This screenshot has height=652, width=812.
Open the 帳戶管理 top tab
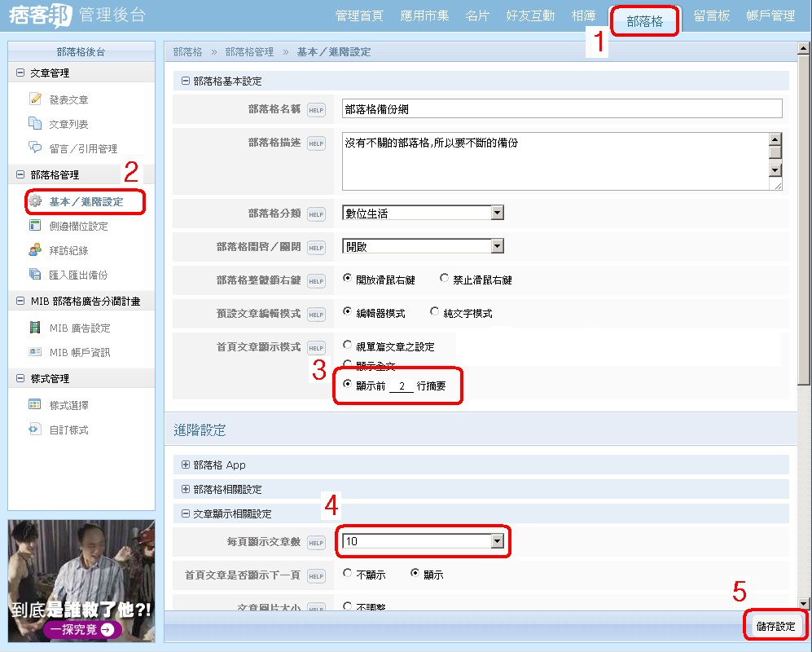pos(770,16)
